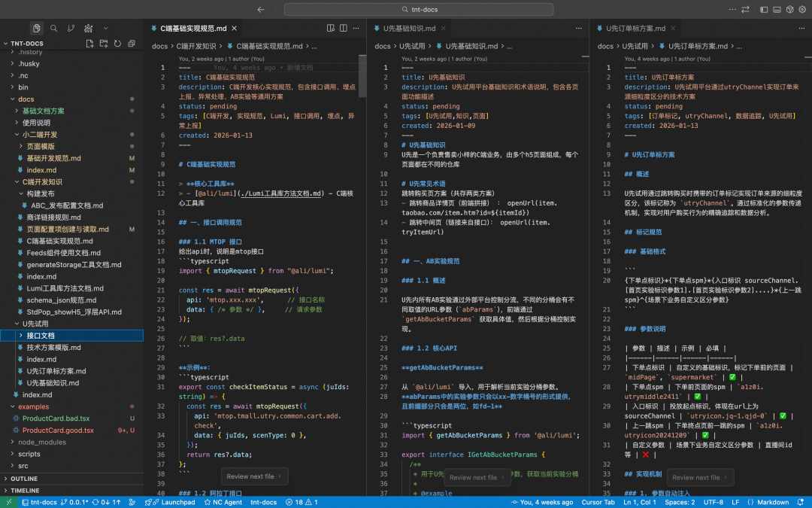The height and width of the screenshot is (508, 812).
Task: Synchronize changes 0↓ 1↑ in status bar
Action: tap(106, 502)
